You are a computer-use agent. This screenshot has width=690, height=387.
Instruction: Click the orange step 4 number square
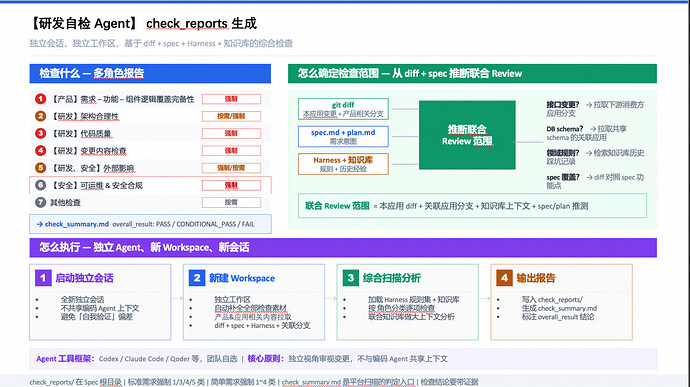504,278
